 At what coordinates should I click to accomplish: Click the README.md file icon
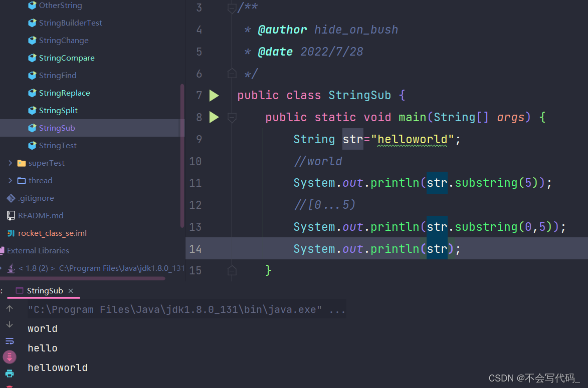click(x=11, y=215)
